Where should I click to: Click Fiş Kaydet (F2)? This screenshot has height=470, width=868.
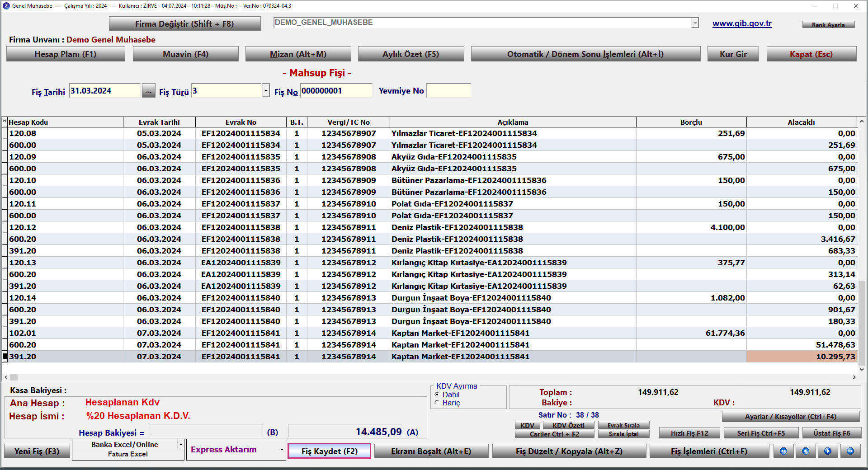point(330,451)
